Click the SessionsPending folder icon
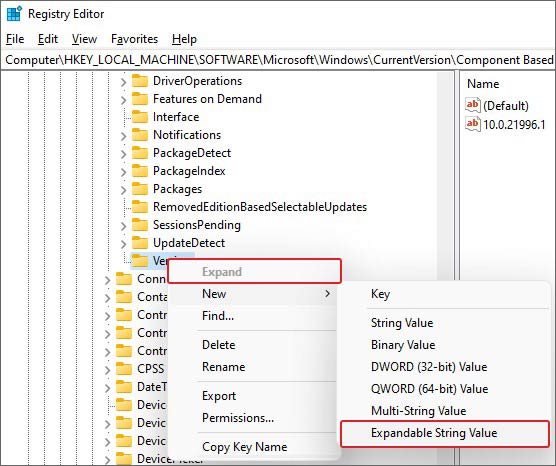 140,225
